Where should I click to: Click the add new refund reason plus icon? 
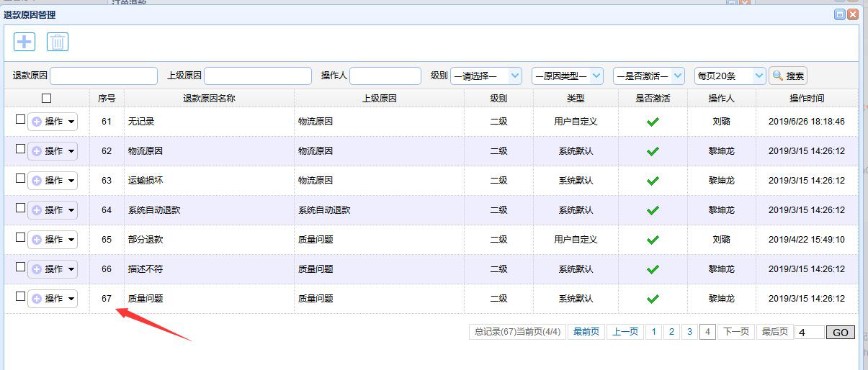[x=24, y=42]
